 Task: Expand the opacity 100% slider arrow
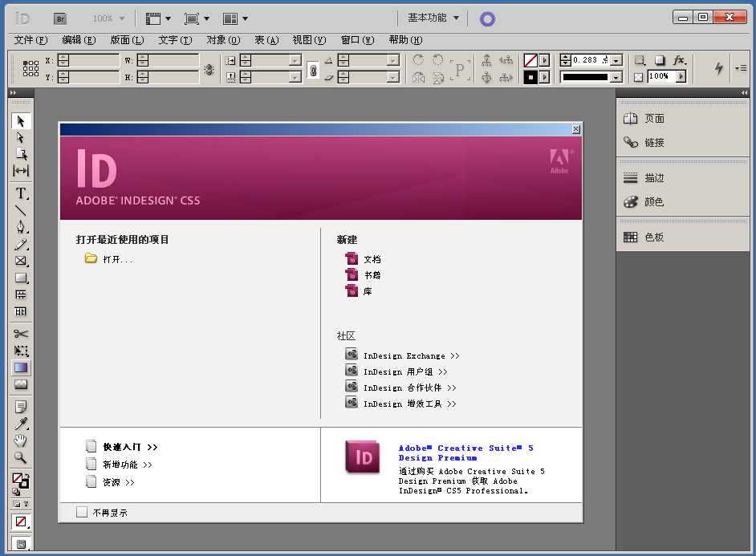[x=681, y=76]
